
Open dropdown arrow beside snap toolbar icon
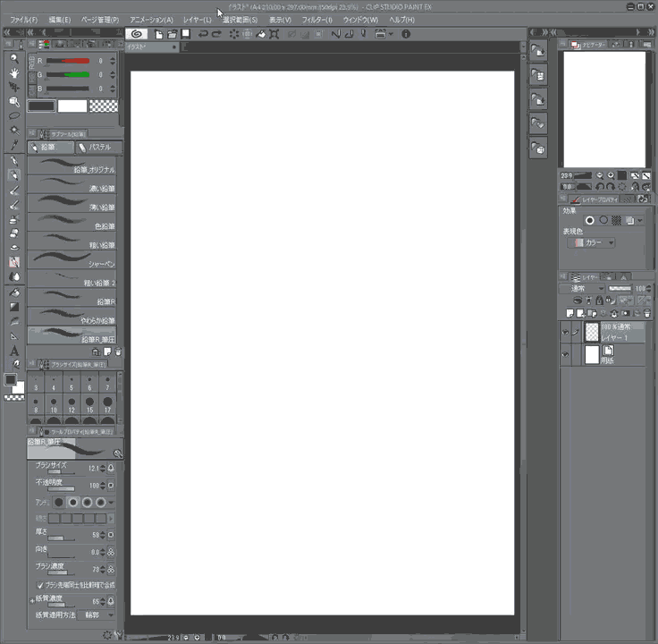click(391, 34)
